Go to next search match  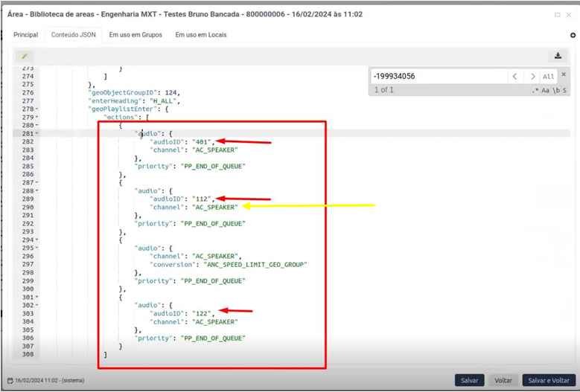click(x=532, y=76)
